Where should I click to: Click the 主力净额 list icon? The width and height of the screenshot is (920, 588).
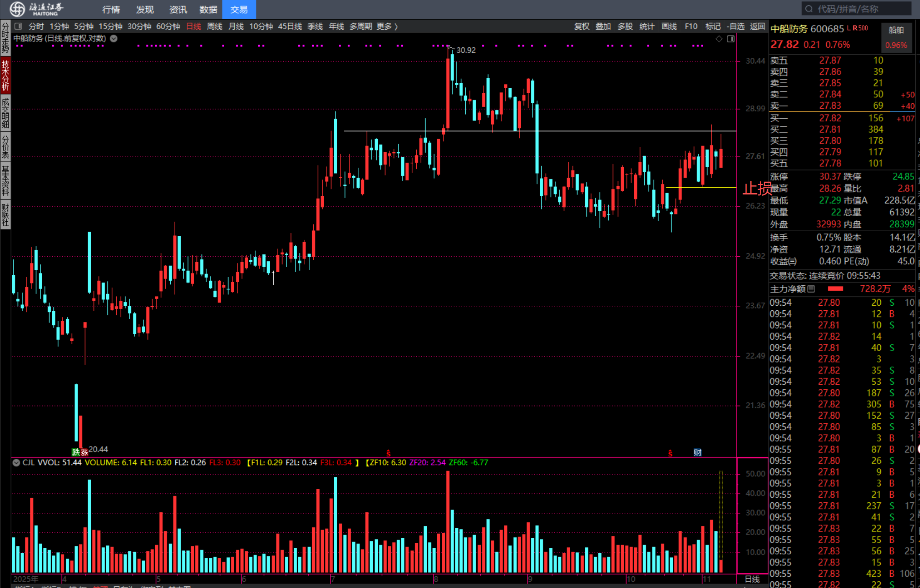[x=811, y=289]
